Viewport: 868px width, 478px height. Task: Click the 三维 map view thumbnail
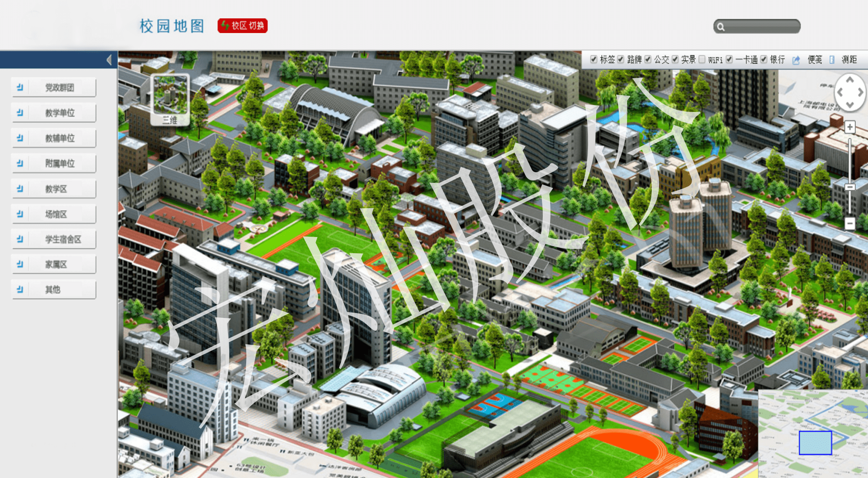pyautogui.click(x=170, y=99)
